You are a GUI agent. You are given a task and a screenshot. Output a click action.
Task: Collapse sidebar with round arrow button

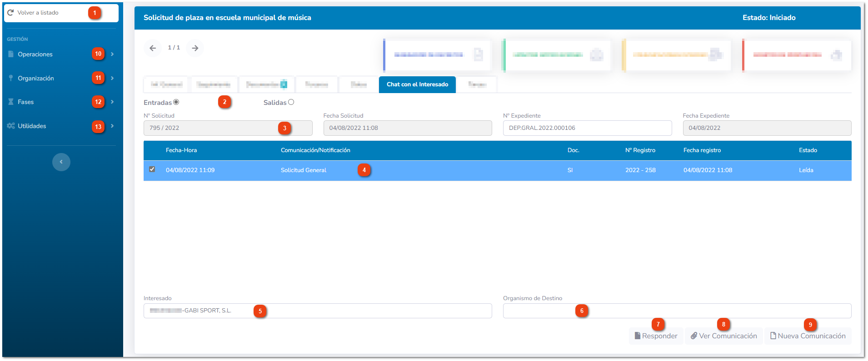coord(61,162)
